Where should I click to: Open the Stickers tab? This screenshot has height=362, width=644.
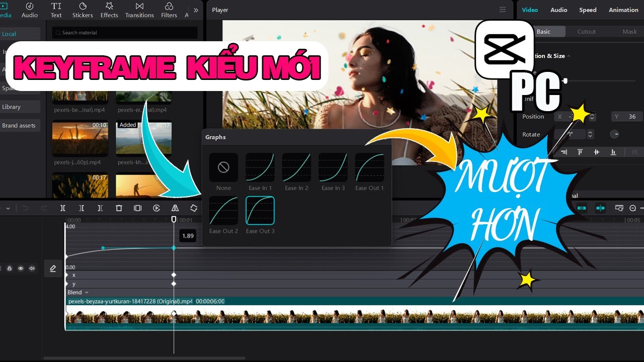click(x=83, y=10)
